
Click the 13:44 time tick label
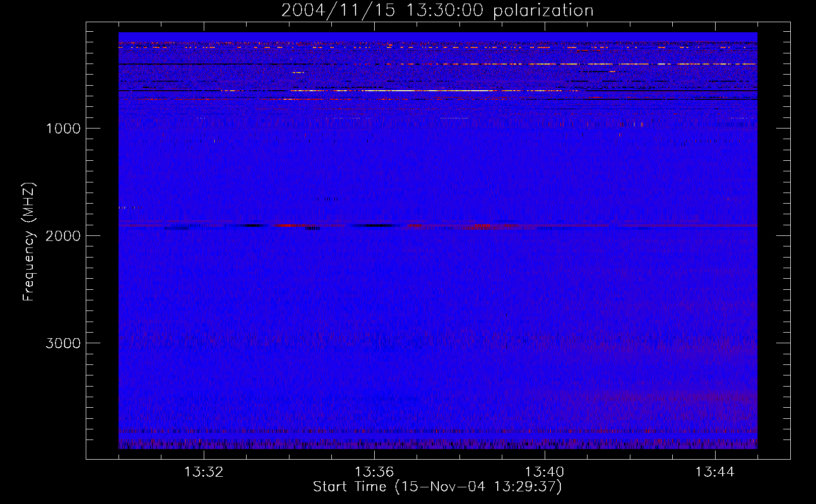click(715, 472)
